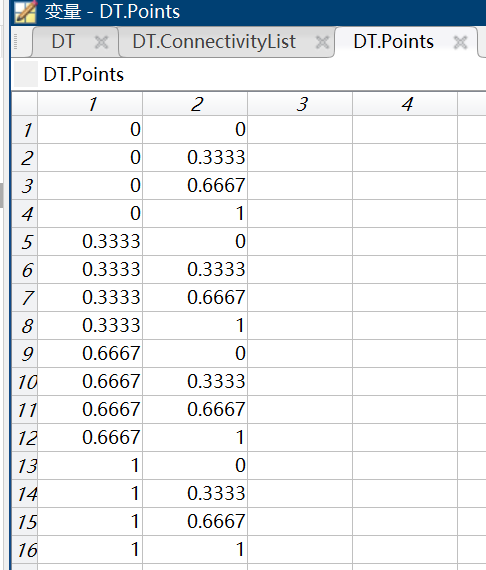Viewport: 486px width, 570px height.
Task: Select column header 1
Action: (90, 104)
